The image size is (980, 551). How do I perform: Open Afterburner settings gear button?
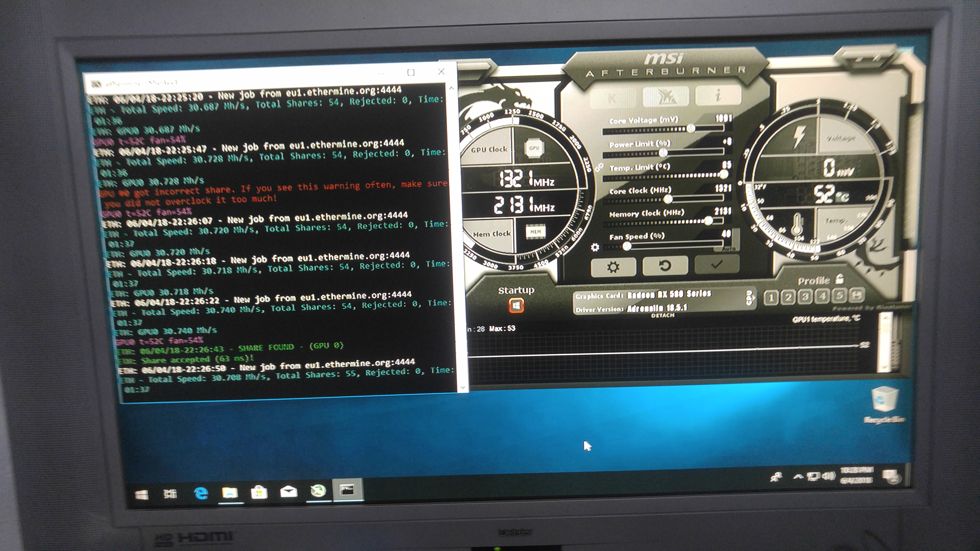tap(613, 267)
